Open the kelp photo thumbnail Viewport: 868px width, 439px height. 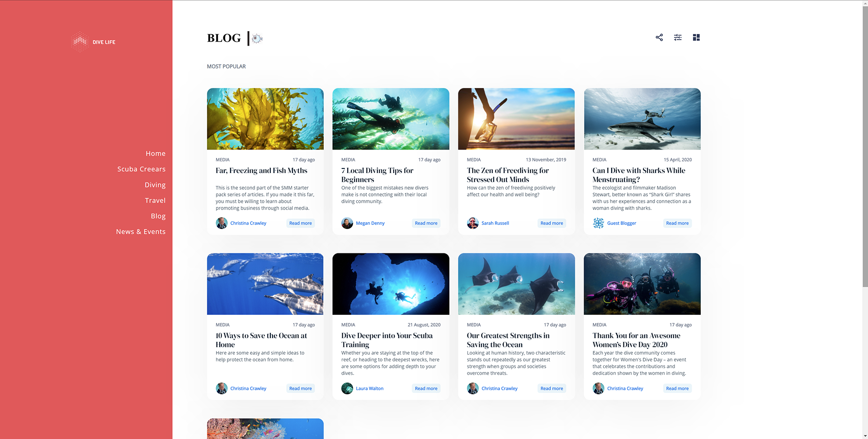(x=265, y=119)
